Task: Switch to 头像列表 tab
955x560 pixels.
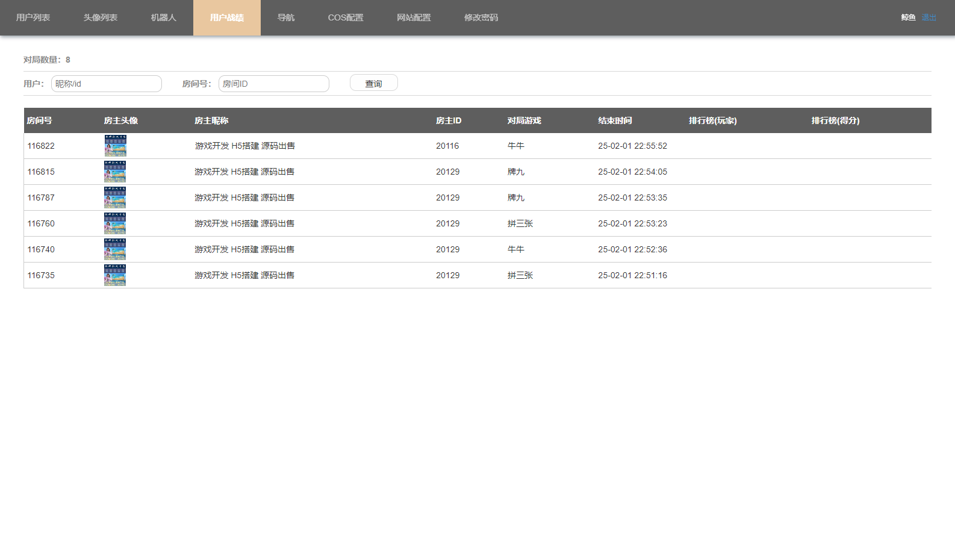Action: click(x=101, y=17)
